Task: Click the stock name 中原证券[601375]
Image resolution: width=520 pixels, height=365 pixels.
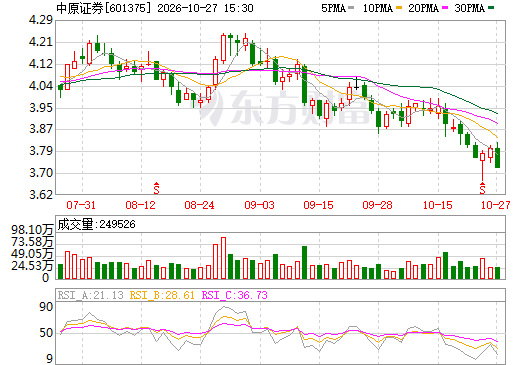Action: point(104,8)
